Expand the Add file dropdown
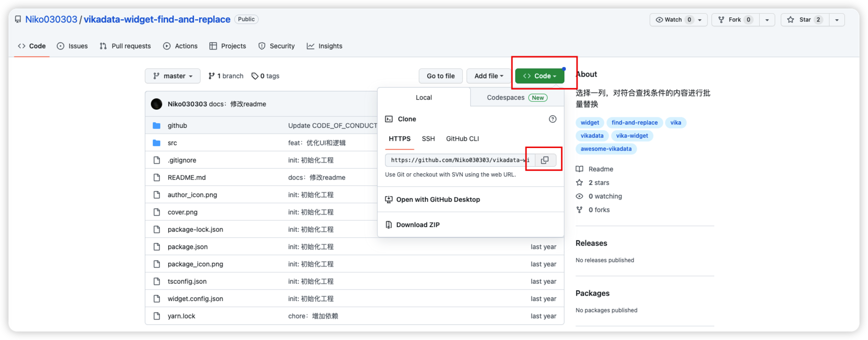 click(489, 76)
